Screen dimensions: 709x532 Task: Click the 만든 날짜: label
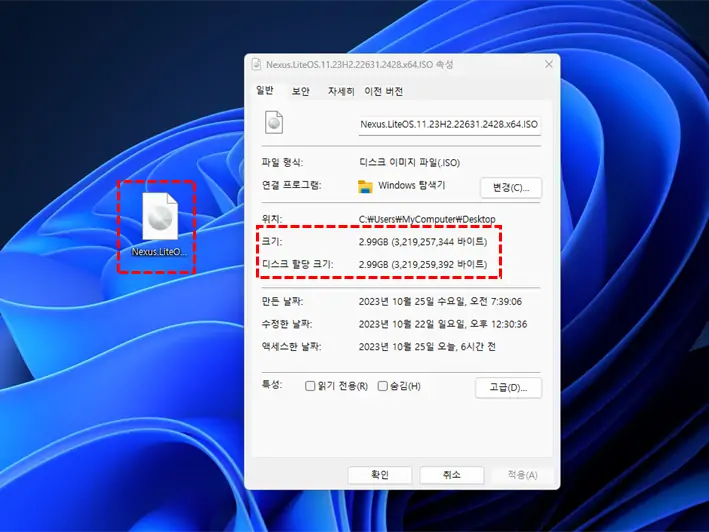click(282, 301)
